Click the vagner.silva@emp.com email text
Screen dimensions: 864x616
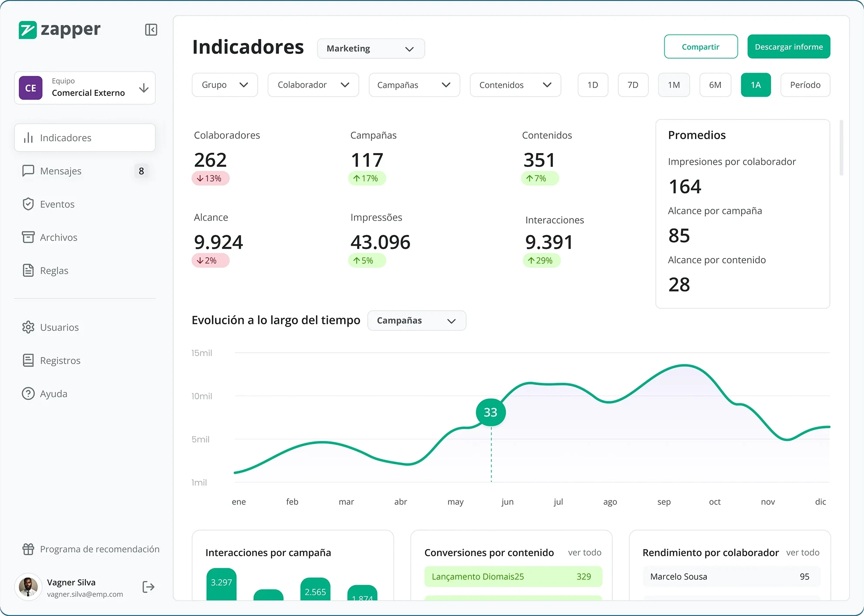pos(85,594)
